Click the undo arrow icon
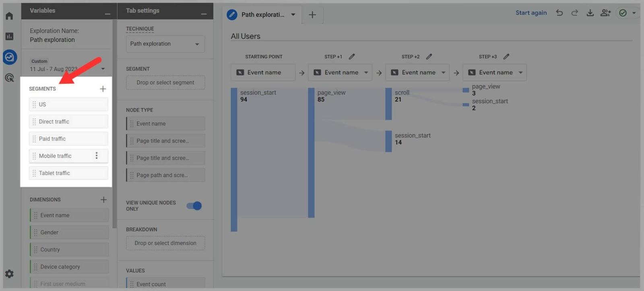644x291 pixels. point(559,13)
